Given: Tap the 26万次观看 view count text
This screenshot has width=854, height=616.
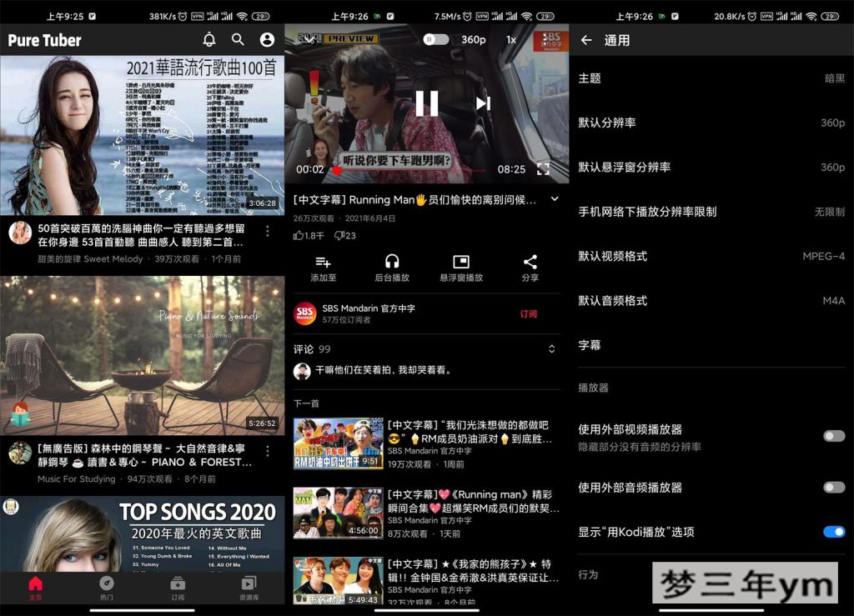Looking at the screenshot, I should (314, 218).
